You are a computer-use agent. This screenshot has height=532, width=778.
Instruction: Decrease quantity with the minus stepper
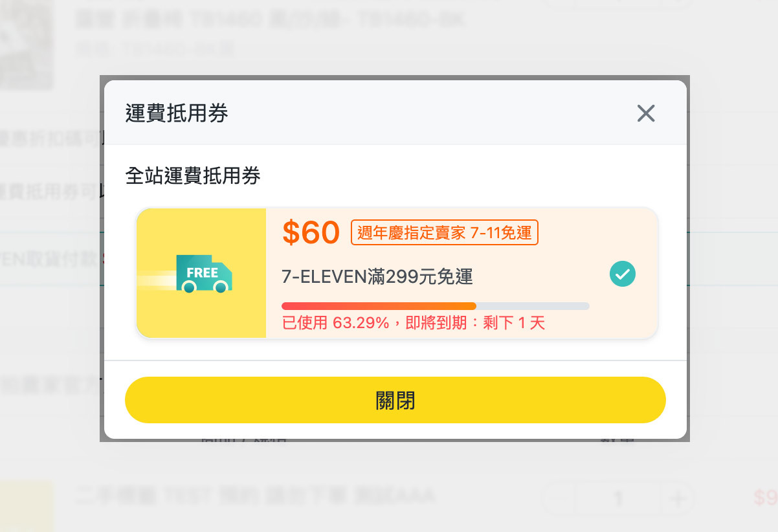coord(557,499)
